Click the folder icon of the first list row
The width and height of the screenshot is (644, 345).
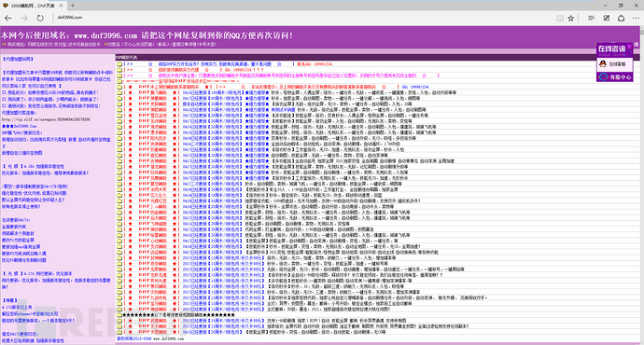119,64
